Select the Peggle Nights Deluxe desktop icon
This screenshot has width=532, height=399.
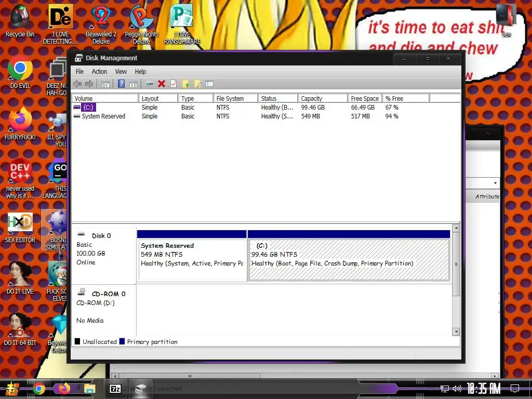[x=141, y=24]
